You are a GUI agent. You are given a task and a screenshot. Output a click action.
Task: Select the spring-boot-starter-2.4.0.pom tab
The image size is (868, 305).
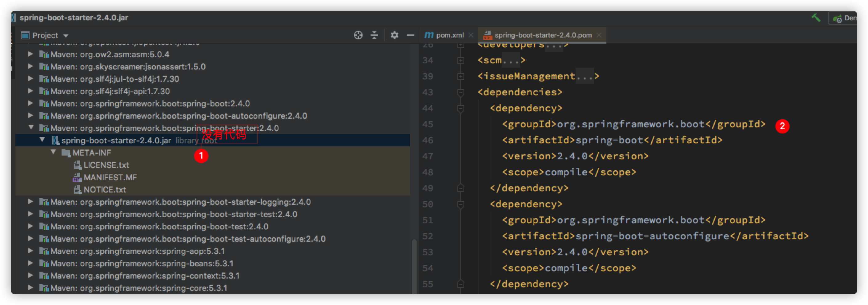tap(542, 35)
